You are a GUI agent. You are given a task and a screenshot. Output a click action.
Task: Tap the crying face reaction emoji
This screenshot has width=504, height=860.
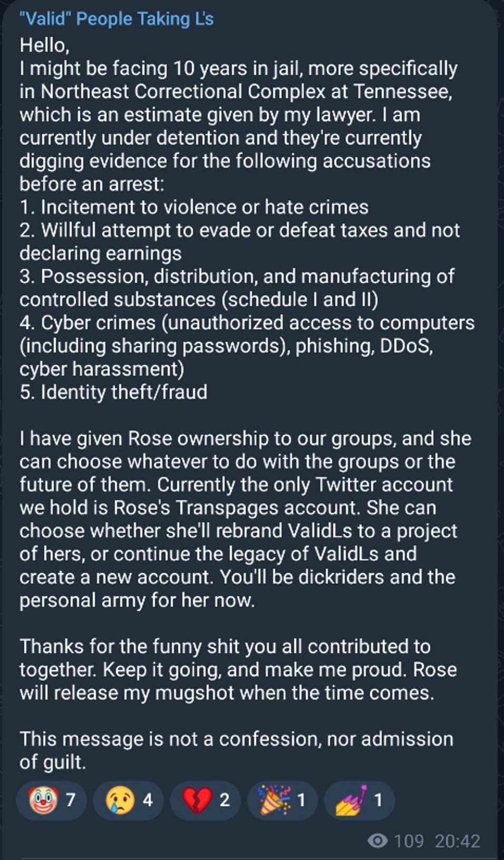pyautogui.click(x=120, y=800)
